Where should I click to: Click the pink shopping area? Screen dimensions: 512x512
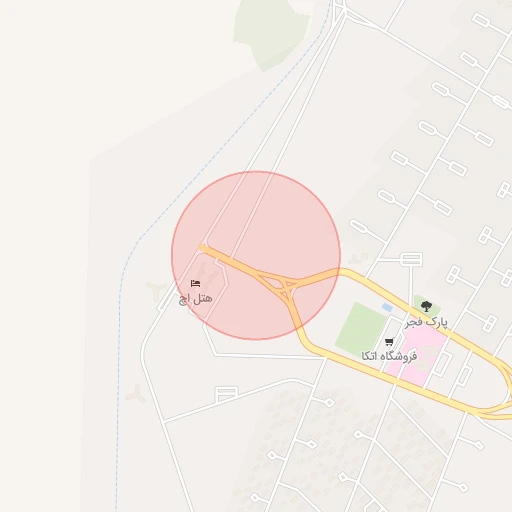(x=419, y=356)
